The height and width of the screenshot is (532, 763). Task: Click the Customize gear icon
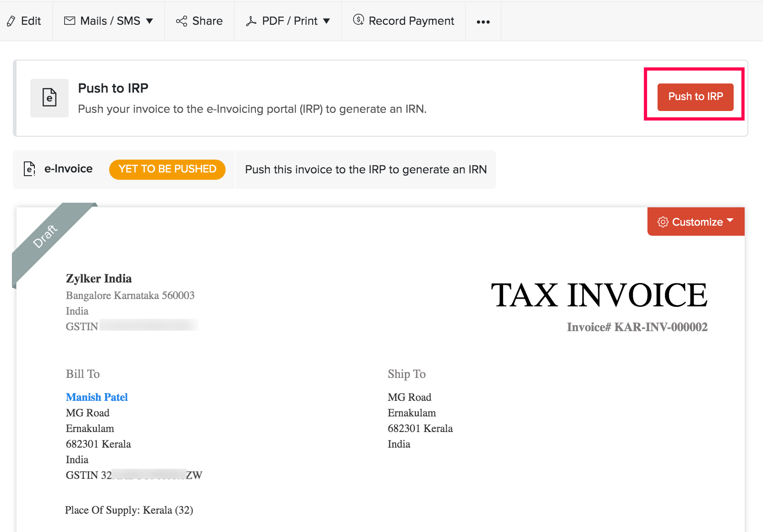pyautogui.click(x=663, y=222)
